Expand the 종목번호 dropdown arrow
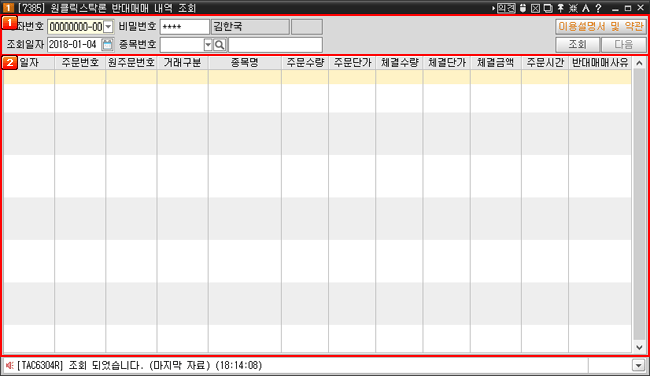Viewport: 650px width, 376px height. click(x=208, y=45)
